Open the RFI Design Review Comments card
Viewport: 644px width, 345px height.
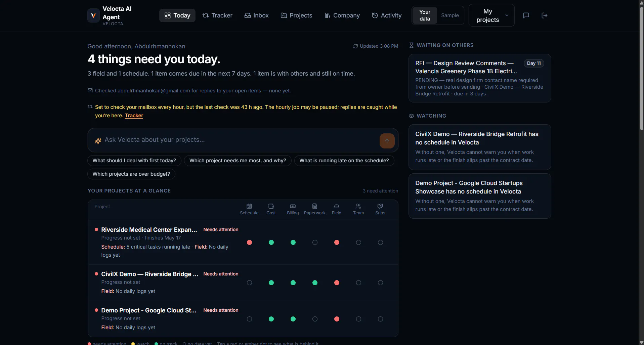pyautogui.click(x=480, y=78)
